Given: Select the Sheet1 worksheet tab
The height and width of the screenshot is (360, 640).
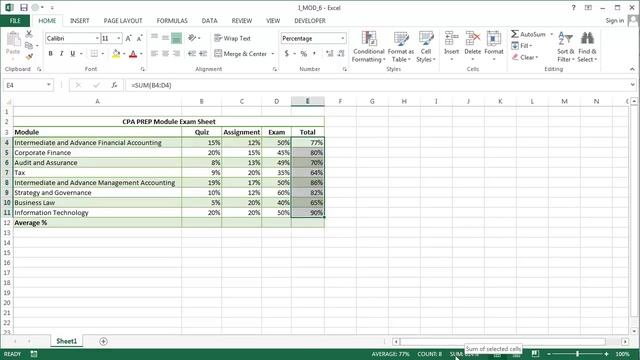Looking at the screenshot, I should 67,341.
